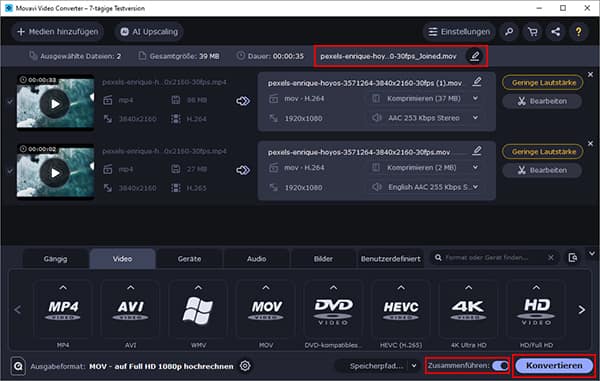Switch to the Gängig tab
This screenshot has width=600, height=381.
(55, 259)
